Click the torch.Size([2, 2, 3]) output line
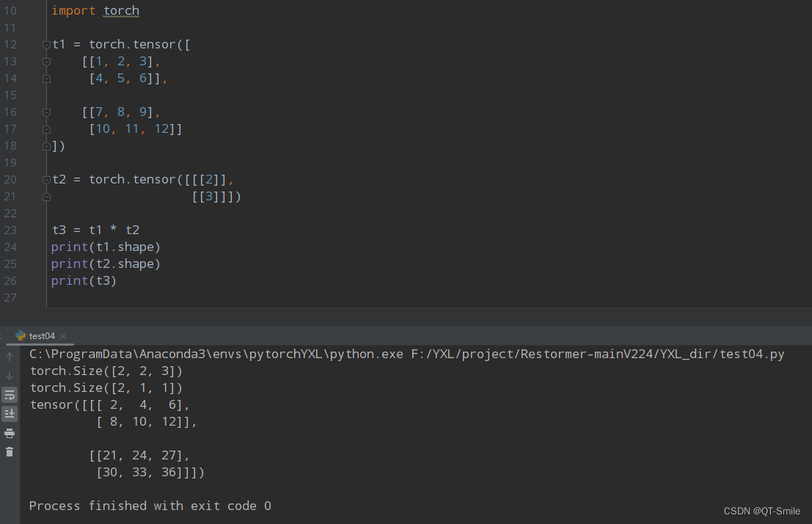 [106, 371]
